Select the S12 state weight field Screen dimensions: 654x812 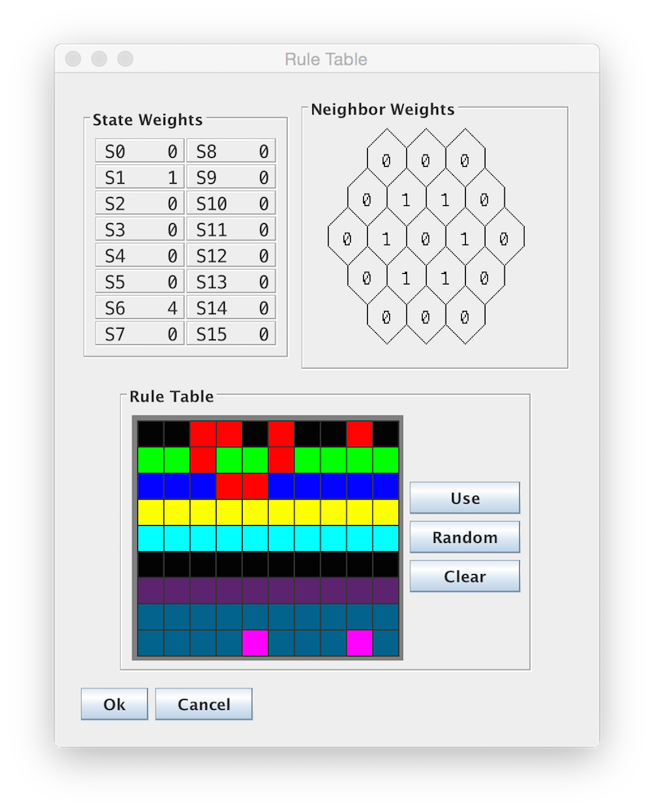231,255
